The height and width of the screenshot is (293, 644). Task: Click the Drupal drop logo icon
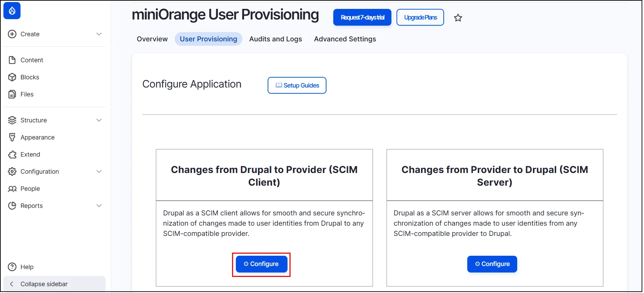pos(12,11)
